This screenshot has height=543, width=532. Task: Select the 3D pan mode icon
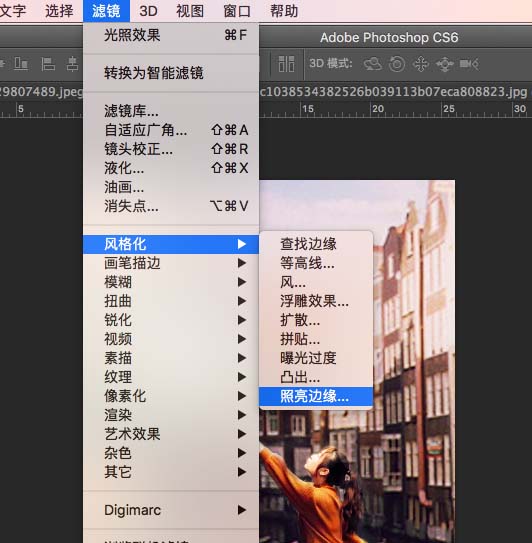[x=421, y=64]
